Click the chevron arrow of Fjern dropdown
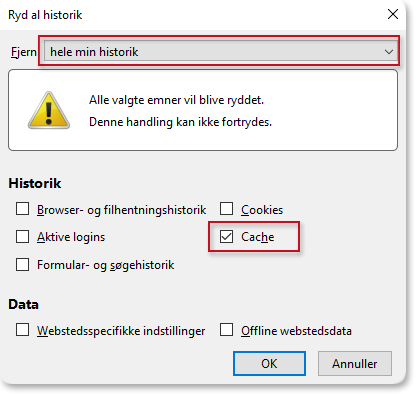The height and width of the screenshot is (394, 416). click(x=388, y=52)
